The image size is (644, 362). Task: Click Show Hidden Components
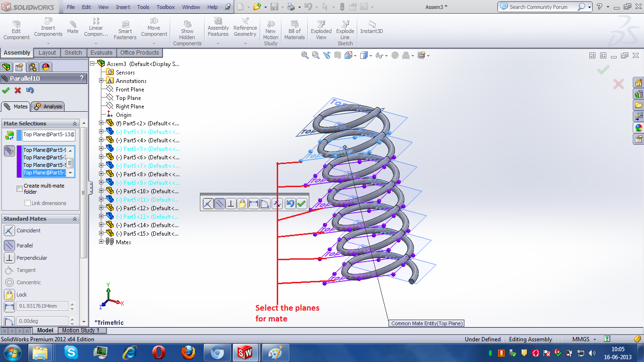[x=187, y=33]
